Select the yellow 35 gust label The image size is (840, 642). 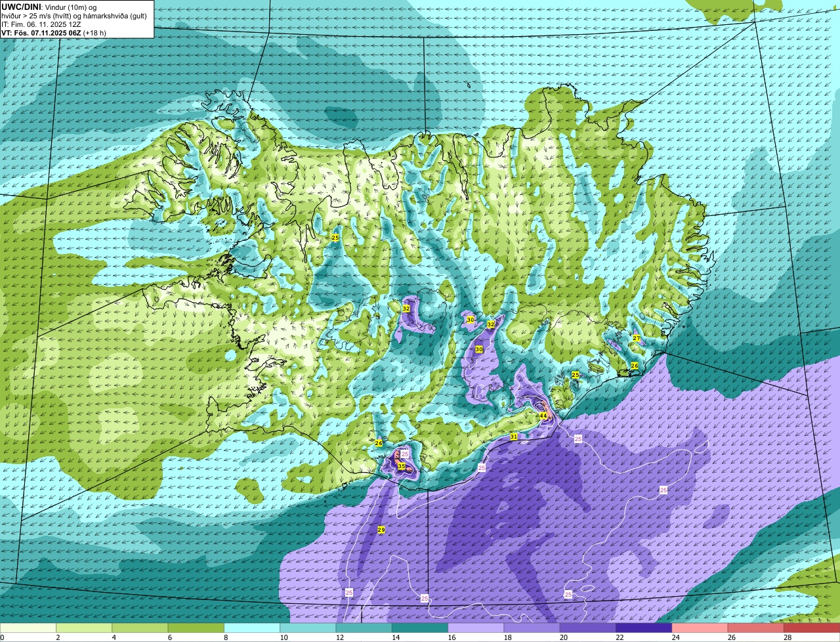tap(401, 466)
